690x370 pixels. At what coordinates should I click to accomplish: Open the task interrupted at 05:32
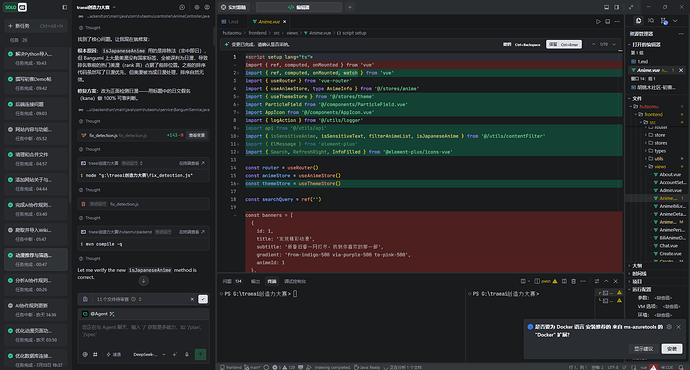36,133
